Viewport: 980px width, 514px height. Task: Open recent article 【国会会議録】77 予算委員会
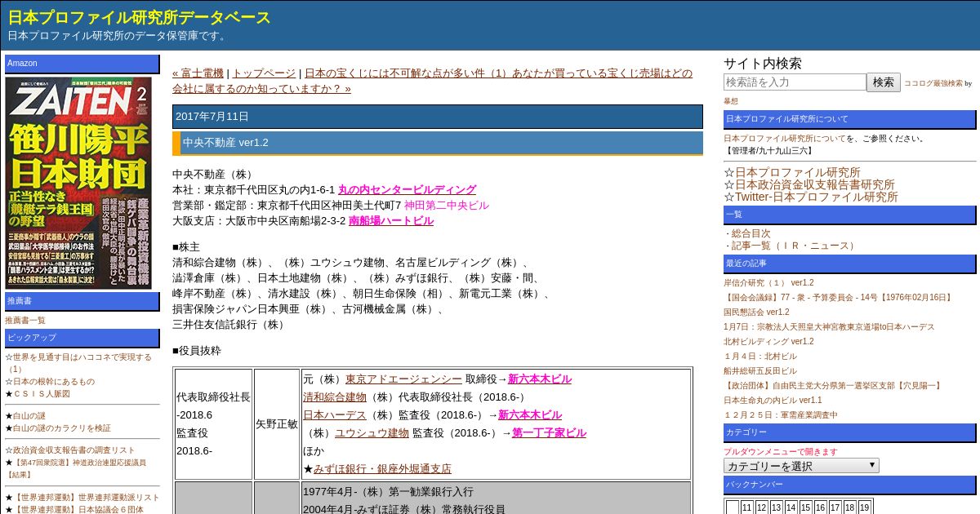838,298
